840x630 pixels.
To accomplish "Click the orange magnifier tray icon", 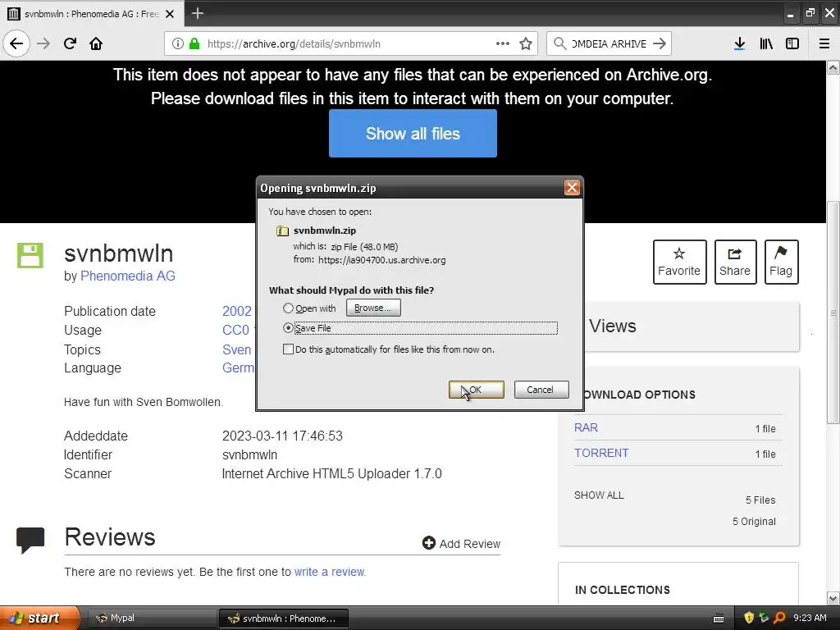I will (779, 618).
